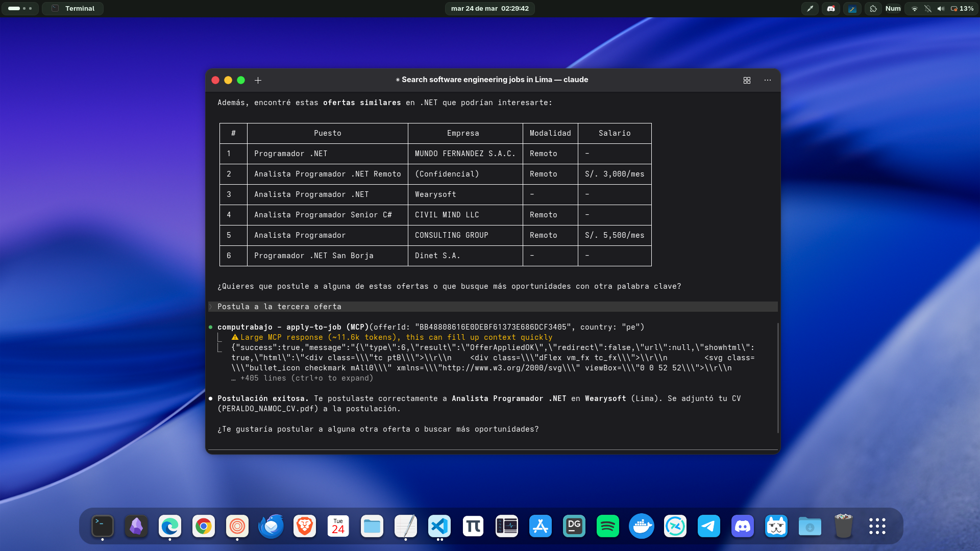Viewport: 980px width, 551px height.
Task: Mute sound via the speaker tray icon
Action: (941, 9)
